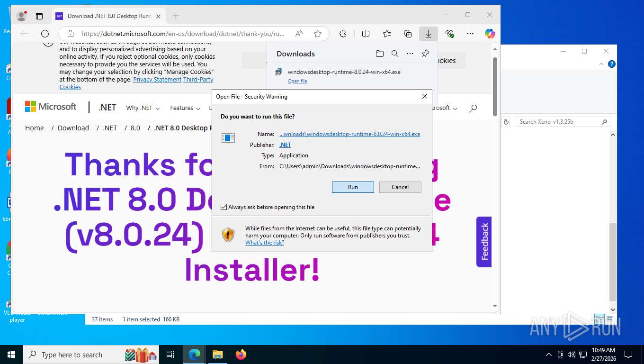Click the volume icon in system tray
Viewport: 644px width, 364px height.
pos(571,355)
